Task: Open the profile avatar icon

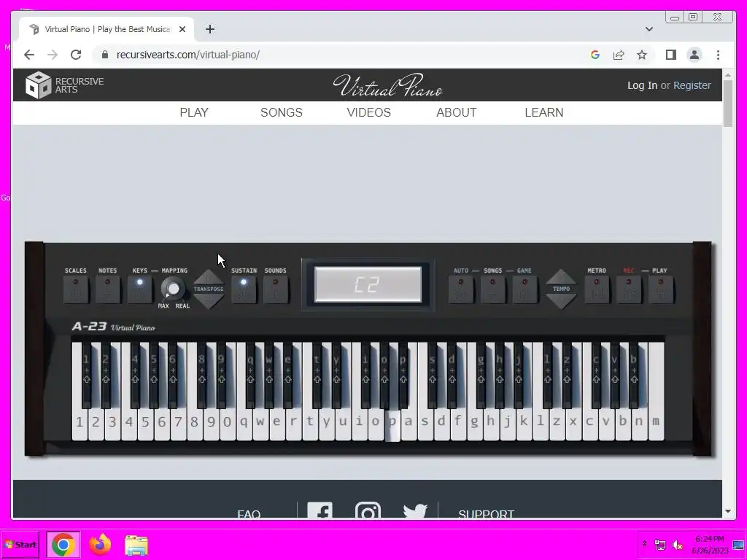Action: click(x=694, y=55)
